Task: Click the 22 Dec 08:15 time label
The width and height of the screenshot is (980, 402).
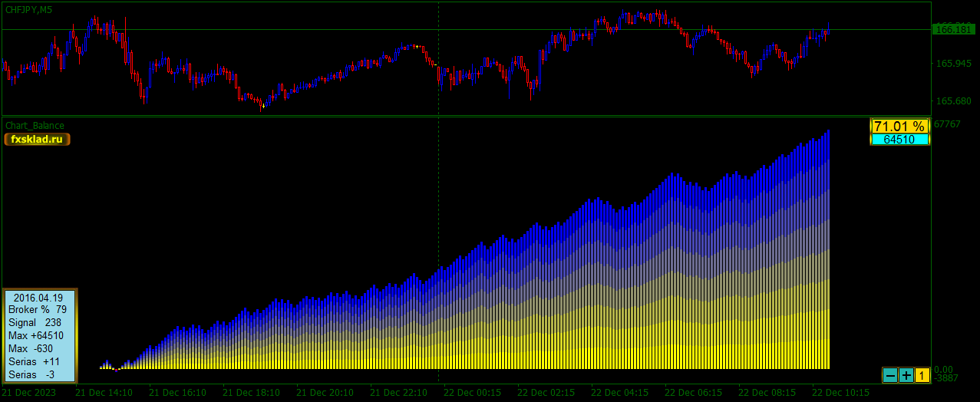Action: pos(767,393)
